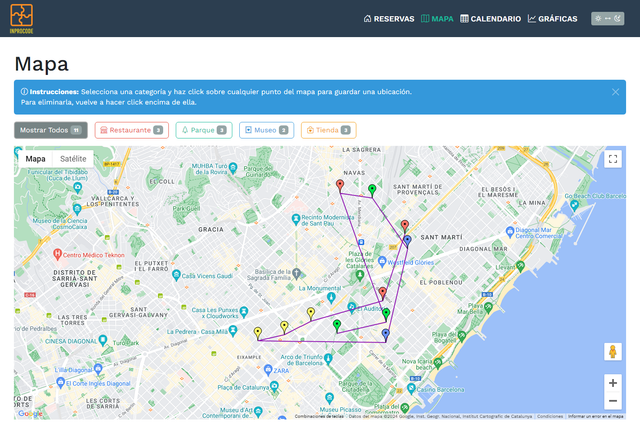Open Informar un error en el mapa link
Screen dimensions: 640x434
(x=596, y=416)
